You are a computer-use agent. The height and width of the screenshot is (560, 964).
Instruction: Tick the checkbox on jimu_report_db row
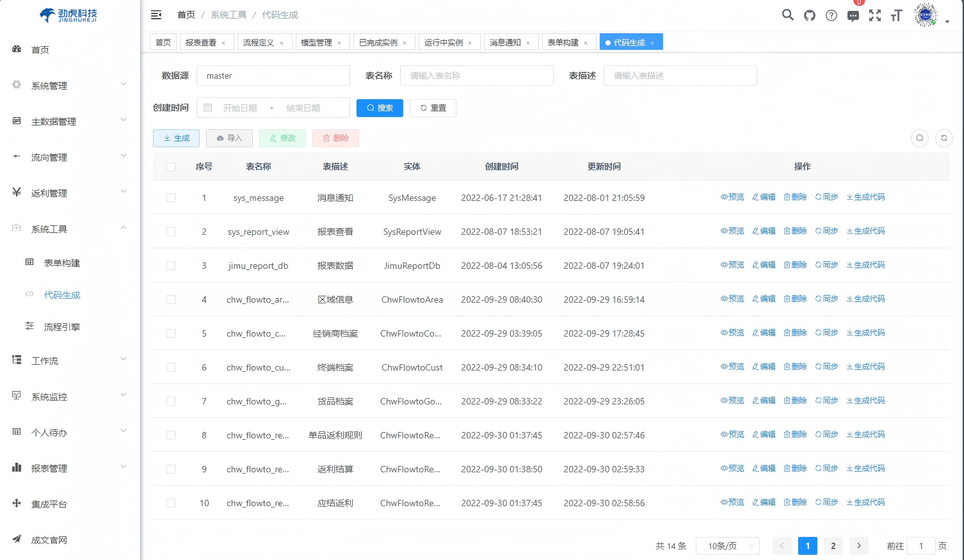coord(171,266)
